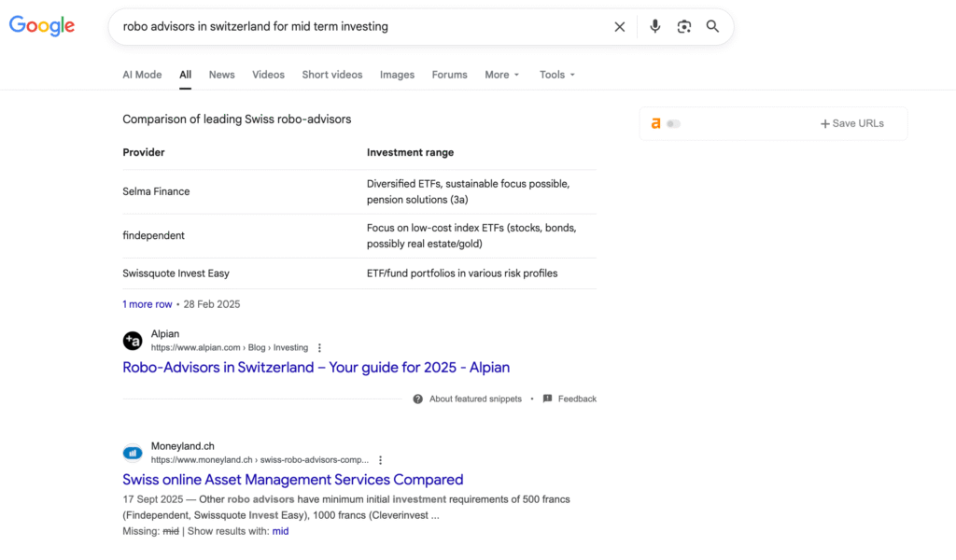Screen dimensions: 956x560
Task: Start voice search with microphone icon
Action: coord(654,27)
